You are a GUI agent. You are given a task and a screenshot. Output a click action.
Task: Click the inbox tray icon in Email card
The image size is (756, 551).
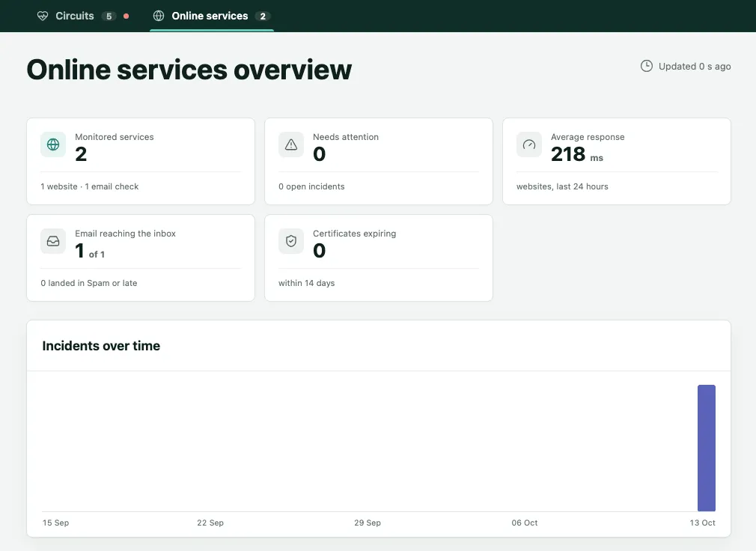click(x=53, y=241)
